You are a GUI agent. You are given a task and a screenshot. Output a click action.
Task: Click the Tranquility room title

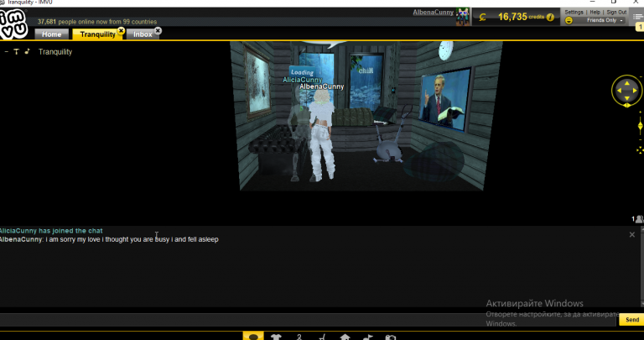click(55, 52)
